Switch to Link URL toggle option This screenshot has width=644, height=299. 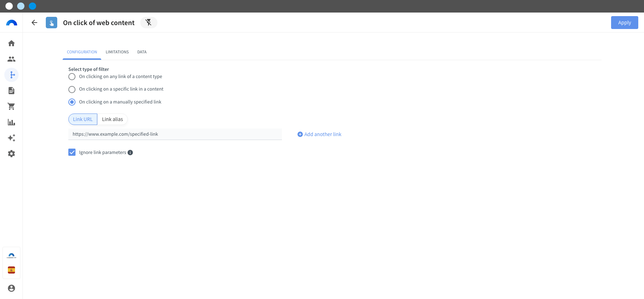coord(83,119)
